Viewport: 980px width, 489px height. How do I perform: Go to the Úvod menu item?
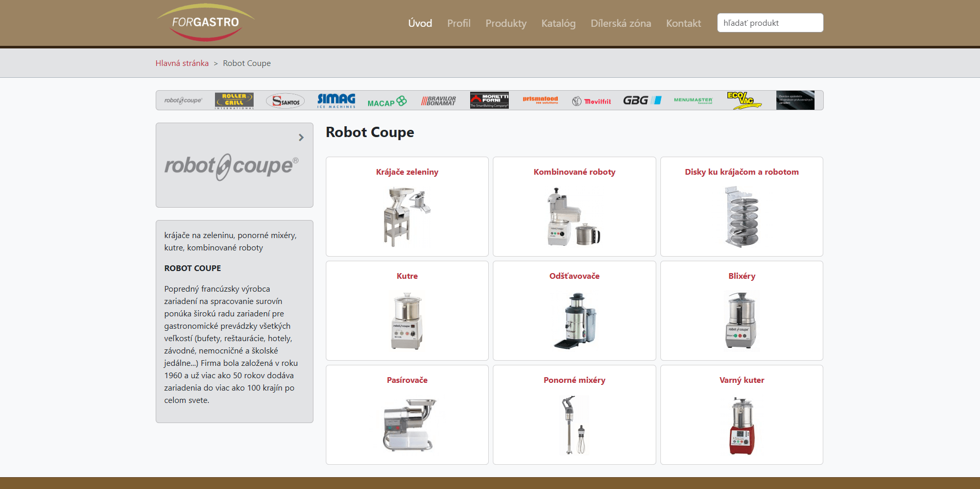coord(420,23)
